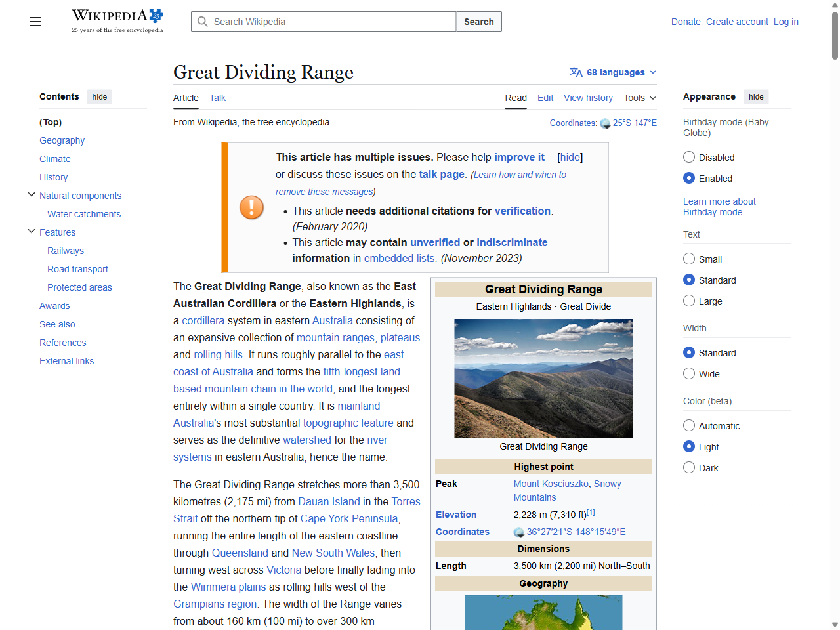The width and height of the screenshot is (840, 630).
Task: Open the language selector icon
Action: pos(576,72)
